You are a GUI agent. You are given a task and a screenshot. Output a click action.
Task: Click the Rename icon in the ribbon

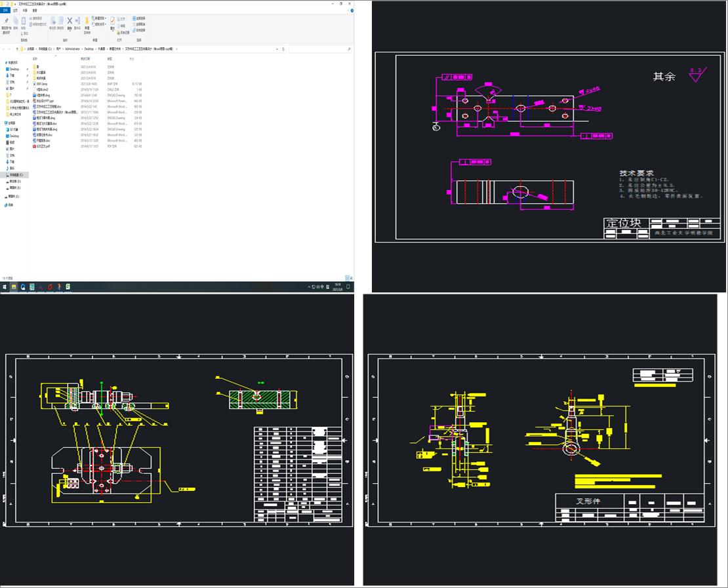pyautogui.click(x=77, y=23)
